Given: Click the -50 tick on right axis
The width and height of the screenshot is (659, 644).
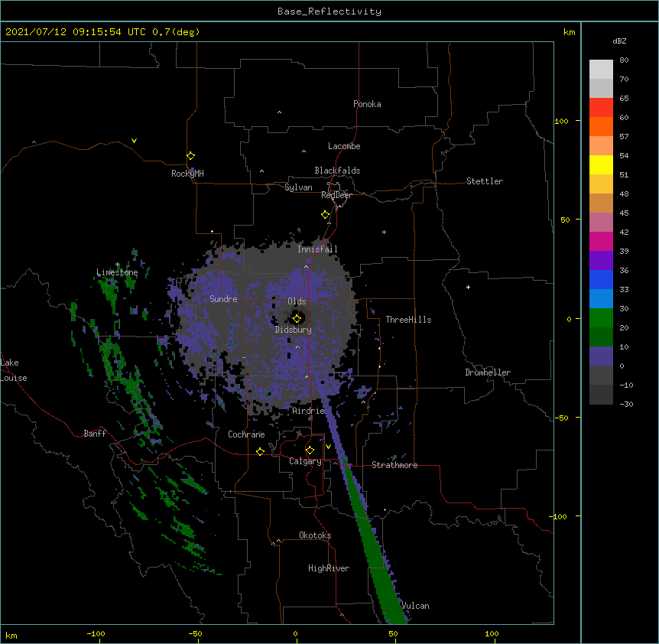Looking at the screenshot, I should [x=560, y=418].
